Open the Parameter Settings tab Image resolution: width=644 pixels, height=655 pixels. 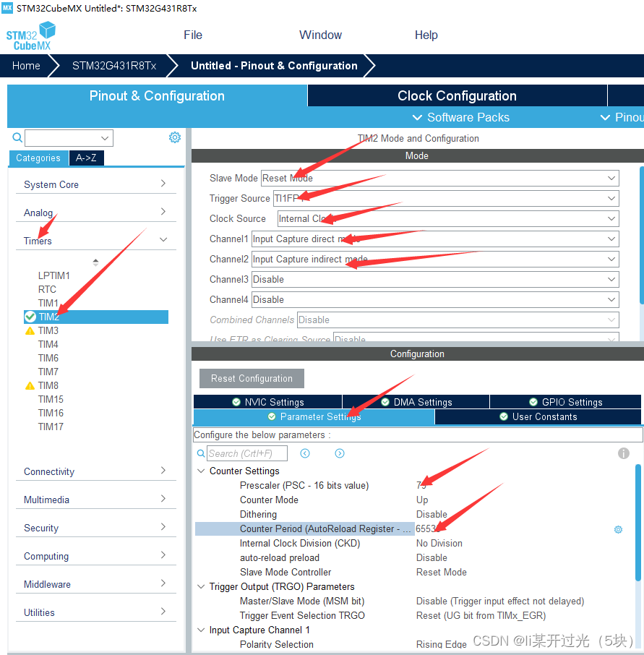click(x=314, y=417)
